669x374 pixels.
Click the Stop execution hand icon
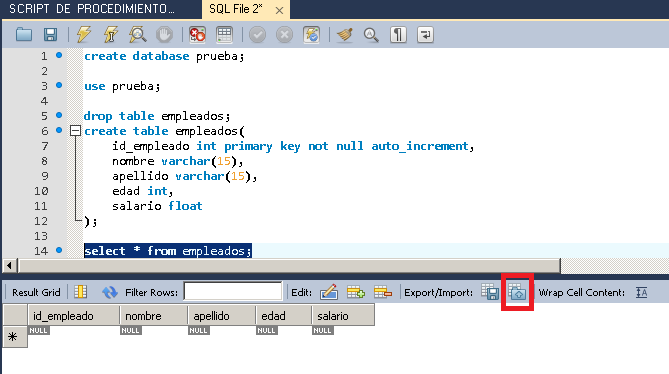pos(164,35)
